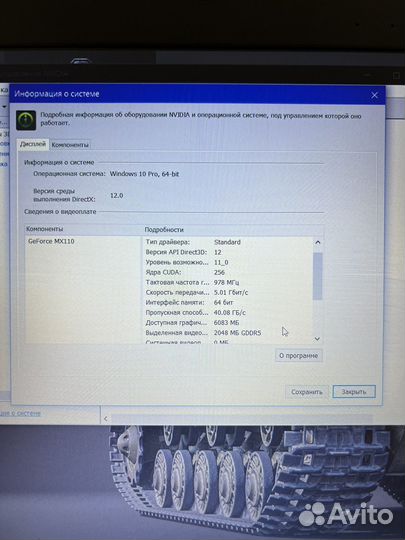Click the background window's left scroll arrow

pos(106,419)
